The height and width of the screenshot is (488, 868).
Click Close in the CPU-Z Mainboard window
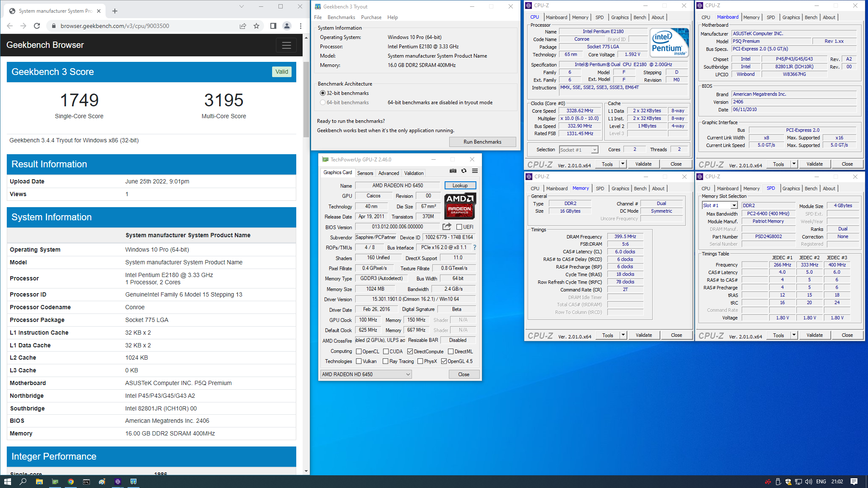click(847, 164)
